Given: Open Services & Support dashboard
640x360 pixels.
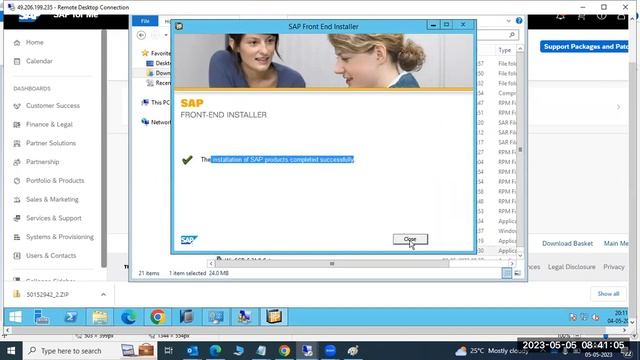Looking at the screenshot, I should 53,218.
